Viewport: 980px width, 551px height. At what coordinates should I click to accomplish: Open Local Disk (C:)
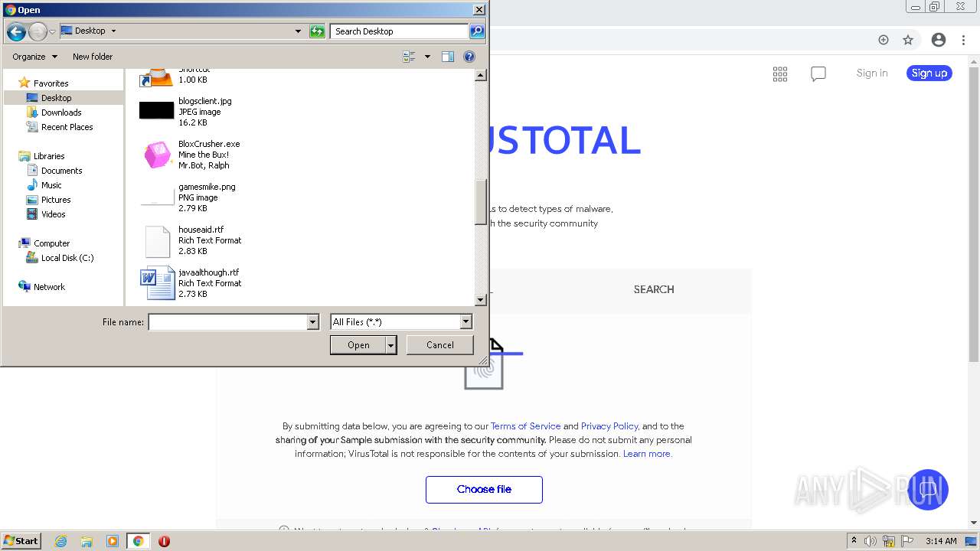[x=67, y=258]
